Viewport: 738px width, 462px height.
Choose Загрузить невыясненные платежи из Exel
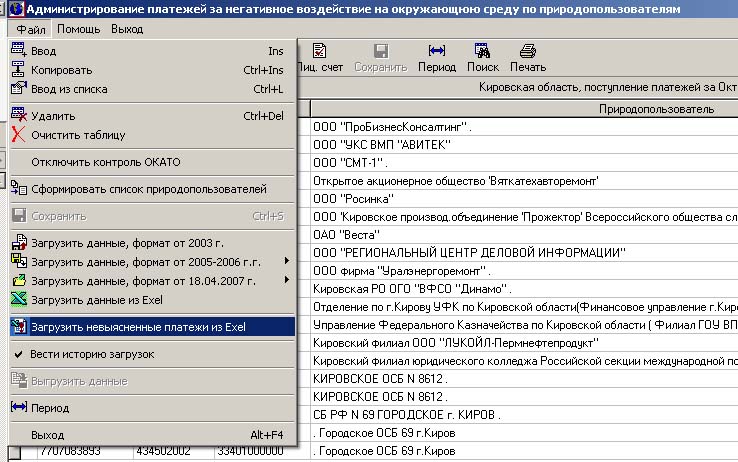tap(138, 326)
